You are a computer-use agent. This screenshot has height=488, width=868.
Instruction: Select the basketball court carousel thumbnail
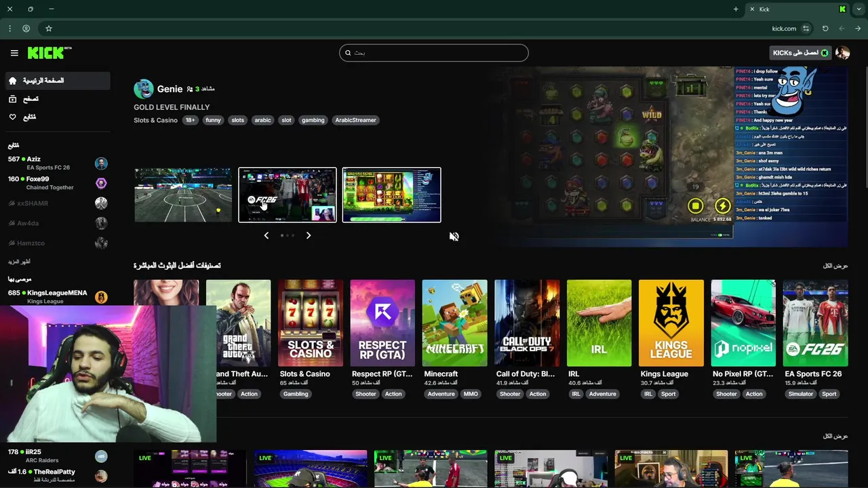[x=183, y=195]
